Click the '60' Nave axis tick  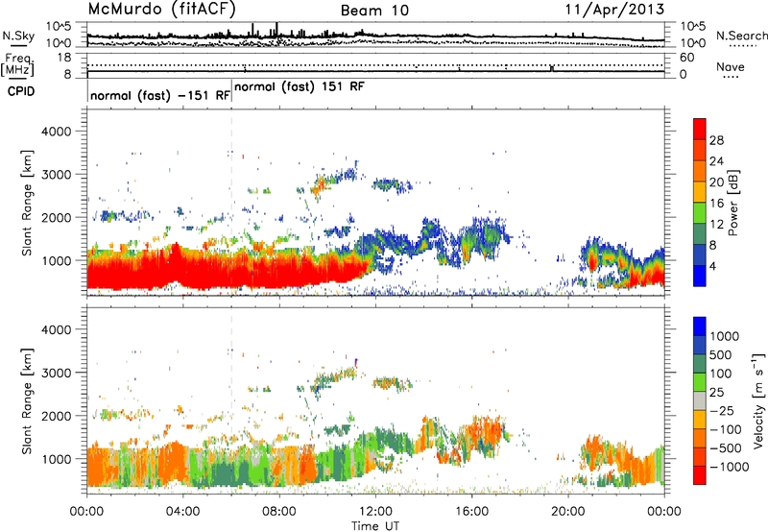point(687,58)
